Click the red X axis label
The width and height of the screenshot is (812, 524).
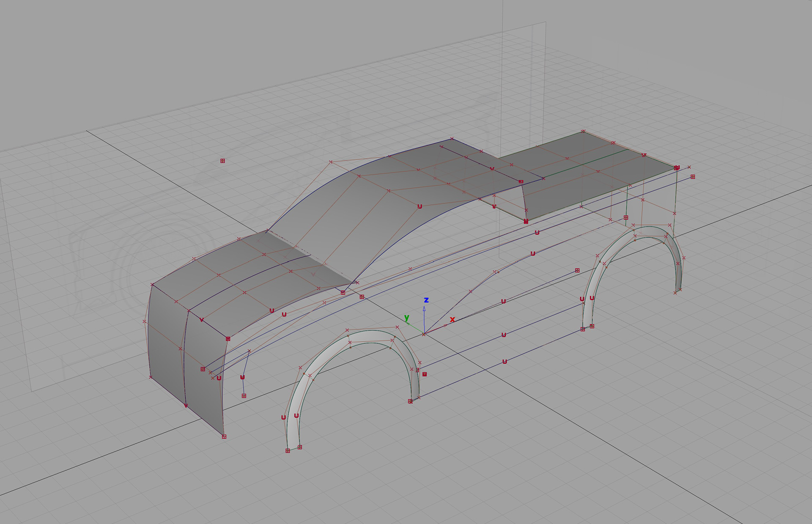point(453,319)
